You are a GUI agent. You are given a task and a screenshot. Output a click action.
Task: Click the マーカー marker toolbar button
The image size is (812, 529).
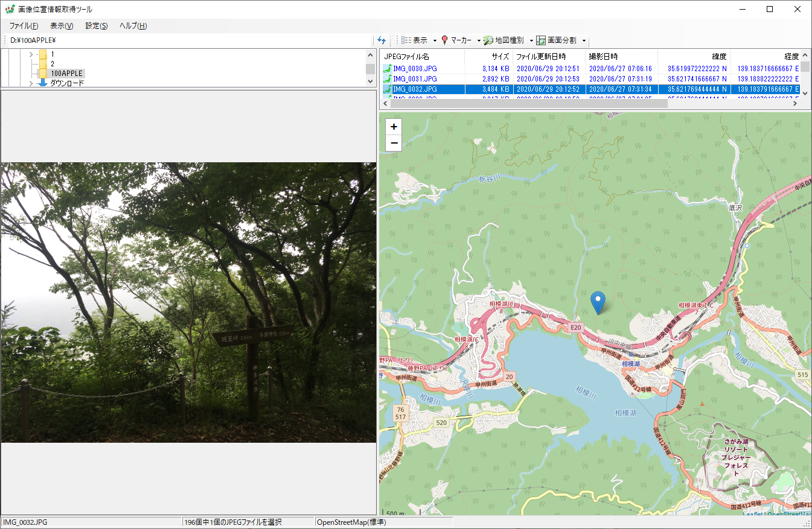(x=457, y=40)
